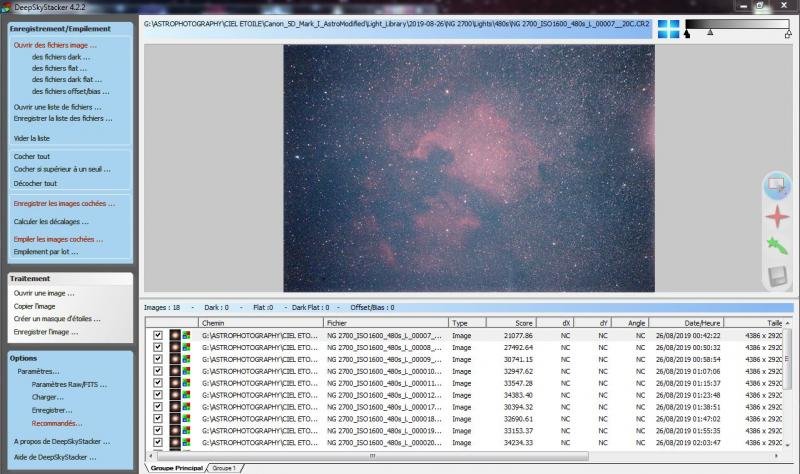Click 'des fichiers flat' link

click(59, 68)
